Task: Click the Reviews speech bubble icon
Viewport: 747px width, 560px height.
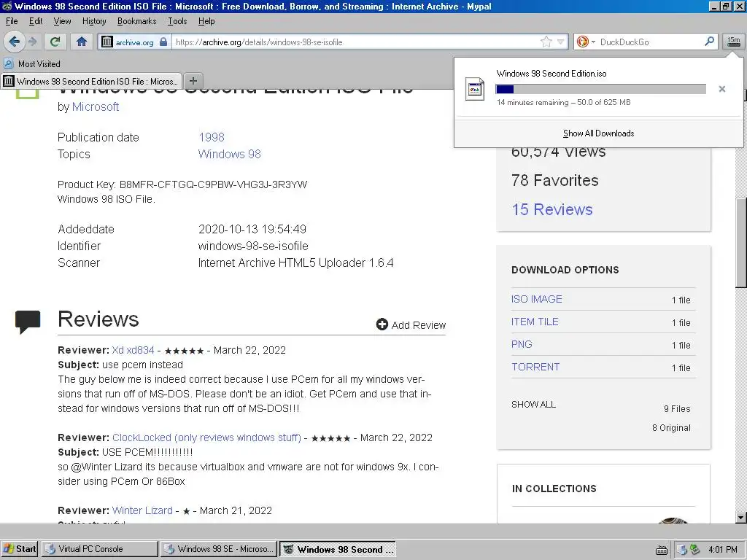Action: (x=28, y=322)
